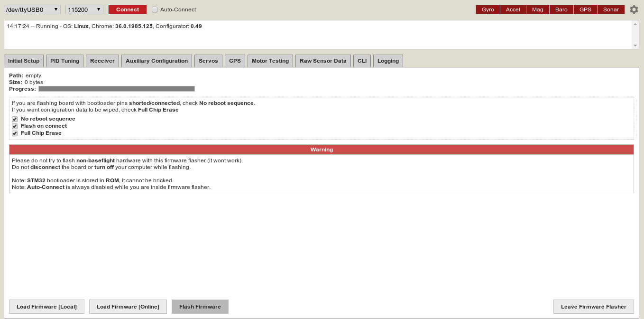The image size is (644, 319).
Task: Open the settings gear icon
Action: [634, 9]
